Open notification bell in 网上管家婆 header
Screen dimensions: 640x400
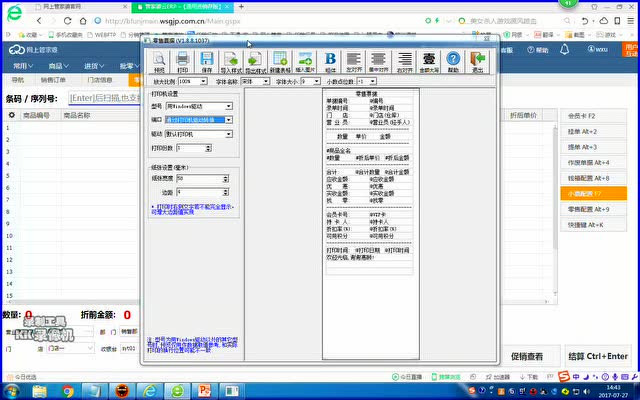click(564, 49)
